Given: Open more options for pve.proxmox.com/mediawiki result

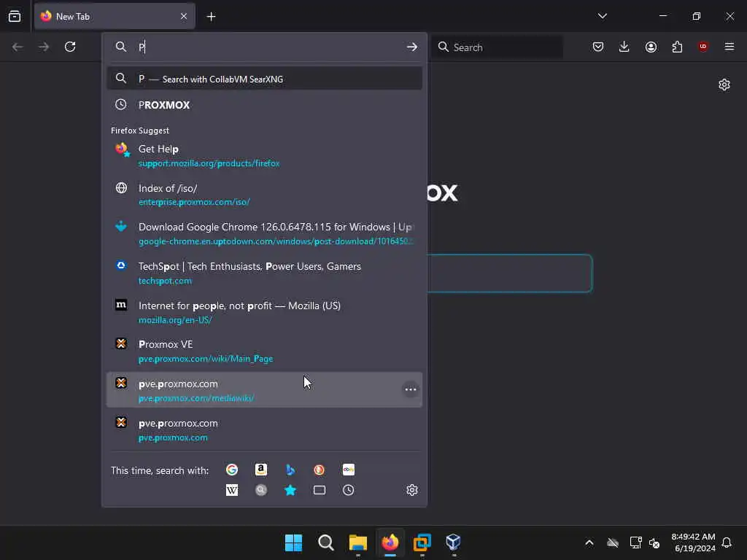Looking at the screenshot, I should click(410, 389).
